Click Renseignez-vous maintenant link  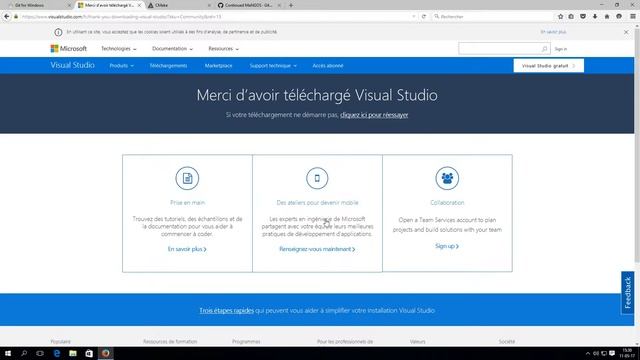click(317, 249)
